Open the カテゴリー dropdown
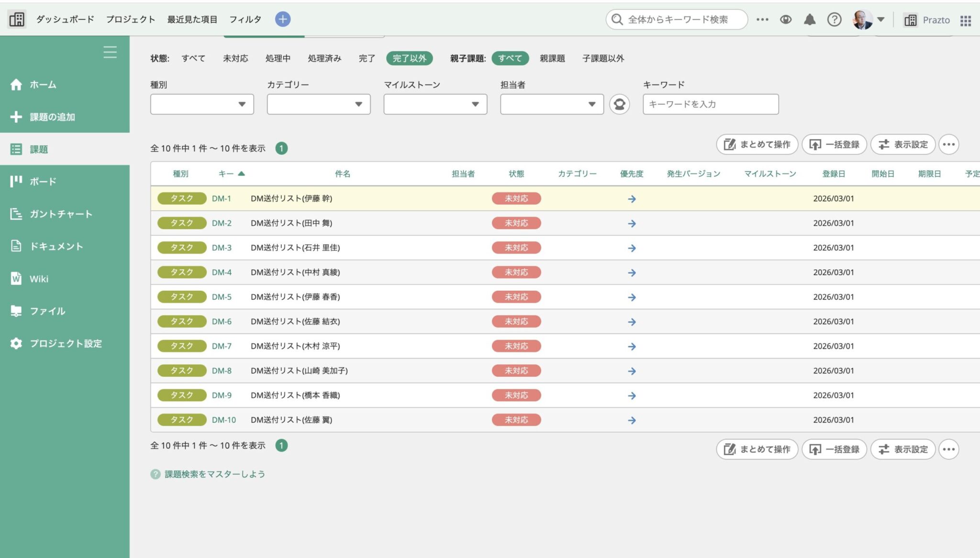 318,104
